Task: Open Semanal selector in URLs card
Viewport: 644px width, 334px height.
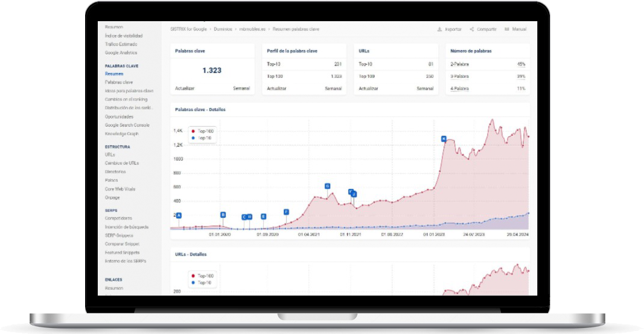Action: point(425,89)
